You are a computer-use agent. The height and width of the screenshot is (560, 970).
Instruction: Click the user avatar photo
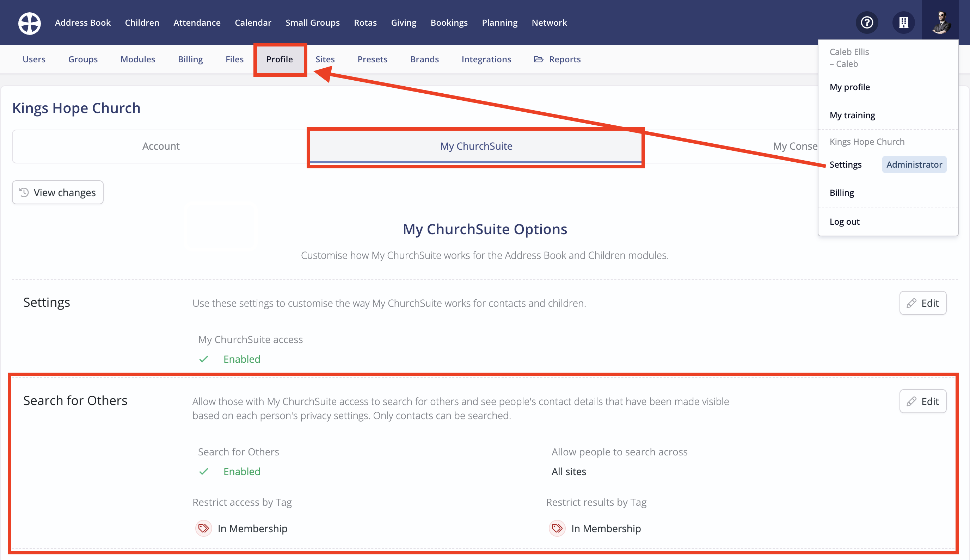[941, 23]
